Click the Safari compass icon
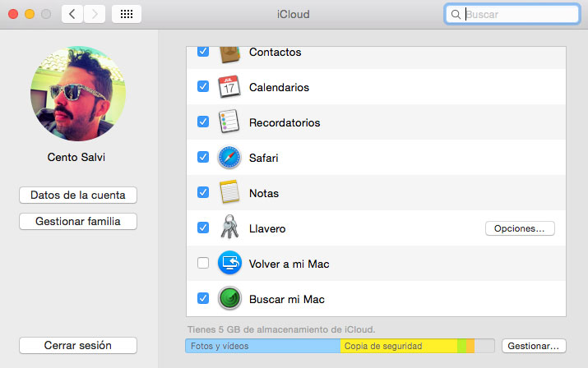The image size is (588, 368). click(x=229, y=158)
